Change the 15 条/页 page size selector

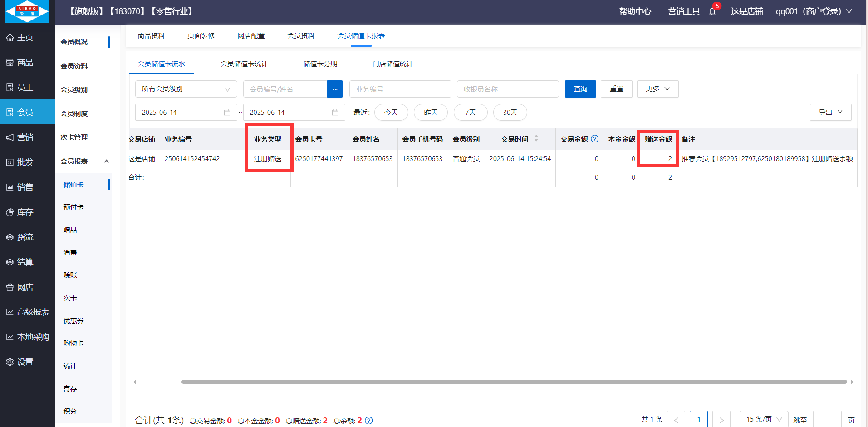click(764, 419)
